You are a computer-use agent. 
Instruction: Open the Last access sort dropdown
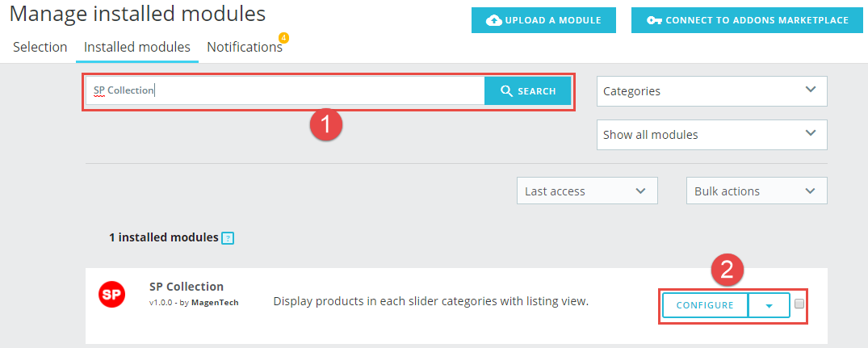587,191
